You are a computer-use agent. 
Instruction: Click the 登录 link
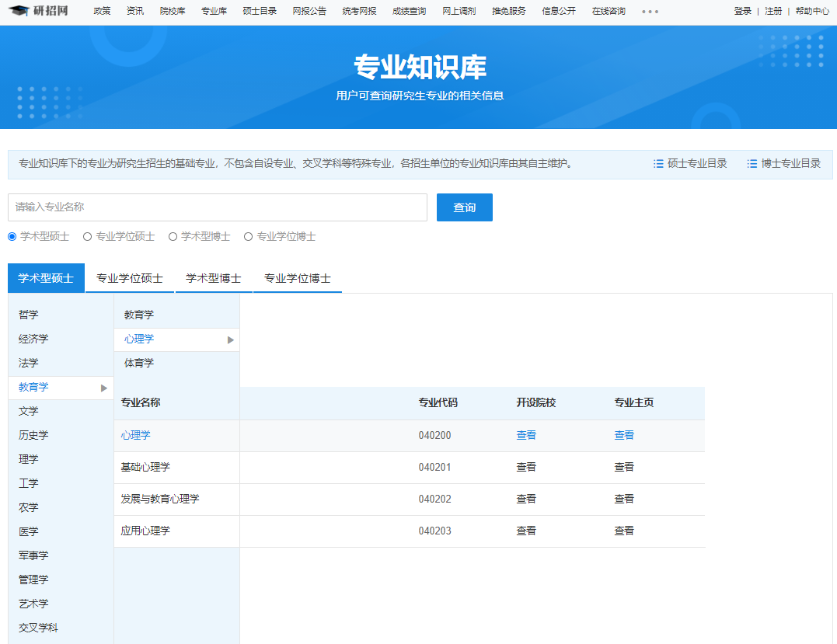click(x=742, y=11)
